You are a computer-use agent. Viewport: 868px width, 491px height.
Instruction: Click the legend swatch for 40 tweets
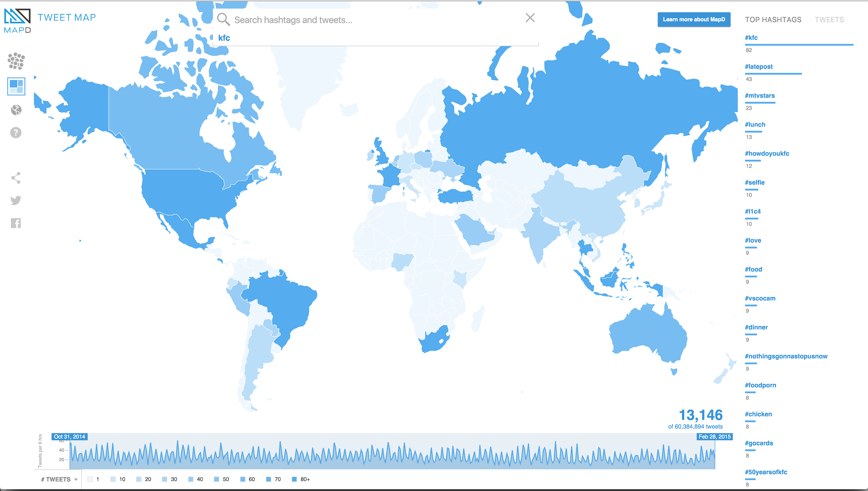point(191,479)
